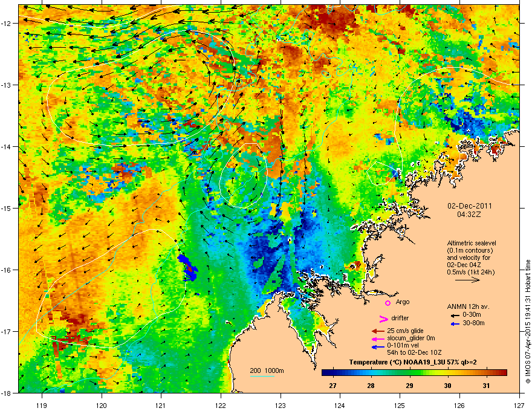The width and height of the screenshot is (532, 411).
Task: Click the magenta Argo circle legend marker
Action: tap(388, 303)
